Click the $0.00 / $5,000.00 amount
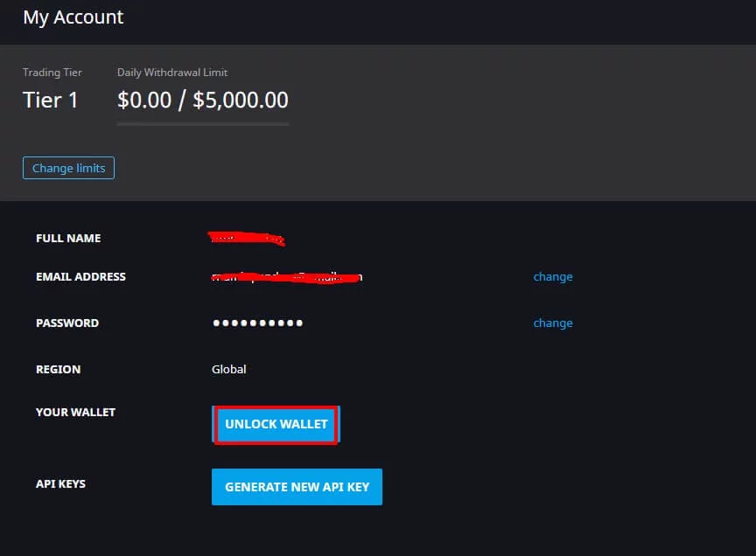756x556 pixels. 203,101
